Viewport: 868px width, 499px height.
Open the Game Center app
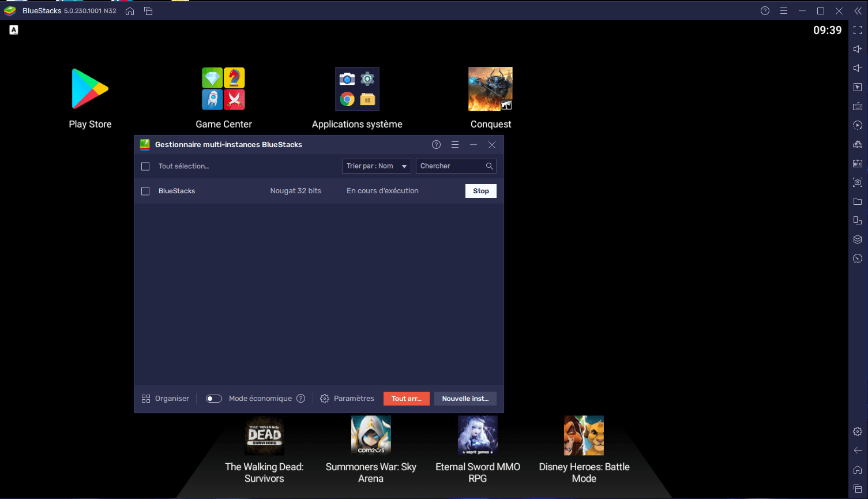(x=223, y=89)
